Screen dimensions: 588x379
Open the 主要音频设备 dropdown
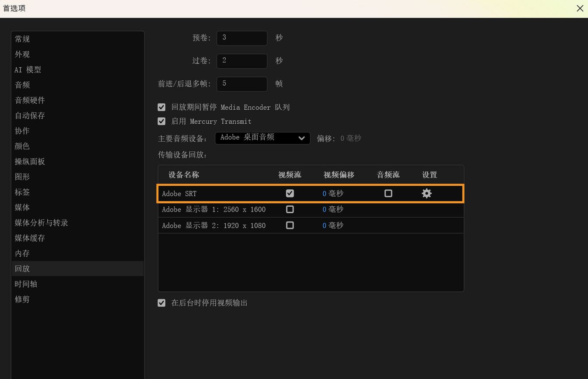[x=262, y=137]
